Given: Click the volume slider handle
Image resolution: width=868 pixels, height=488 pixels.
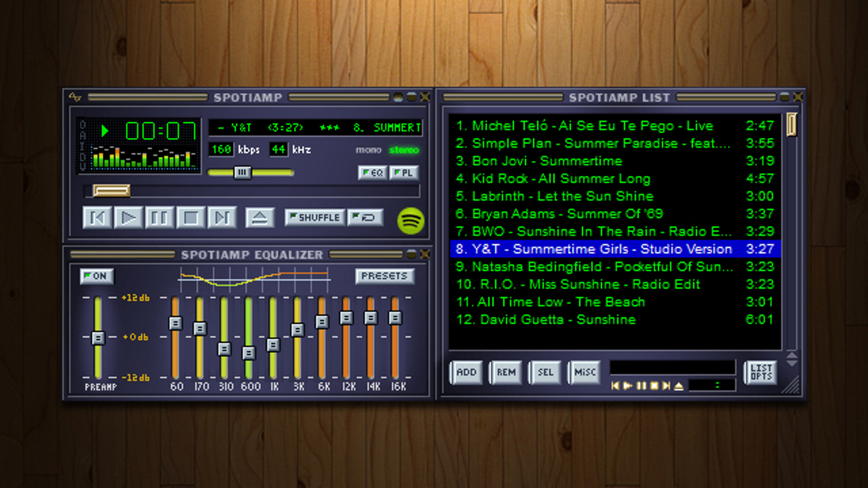Looking at the screenshot, I should [242, 172].
